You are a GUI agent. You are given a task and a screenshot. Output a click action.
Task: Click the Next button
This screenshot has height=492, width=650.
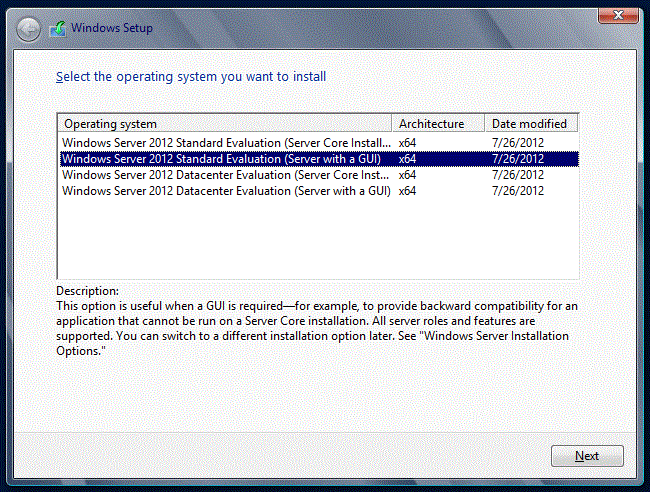click(x=587, y=456)
